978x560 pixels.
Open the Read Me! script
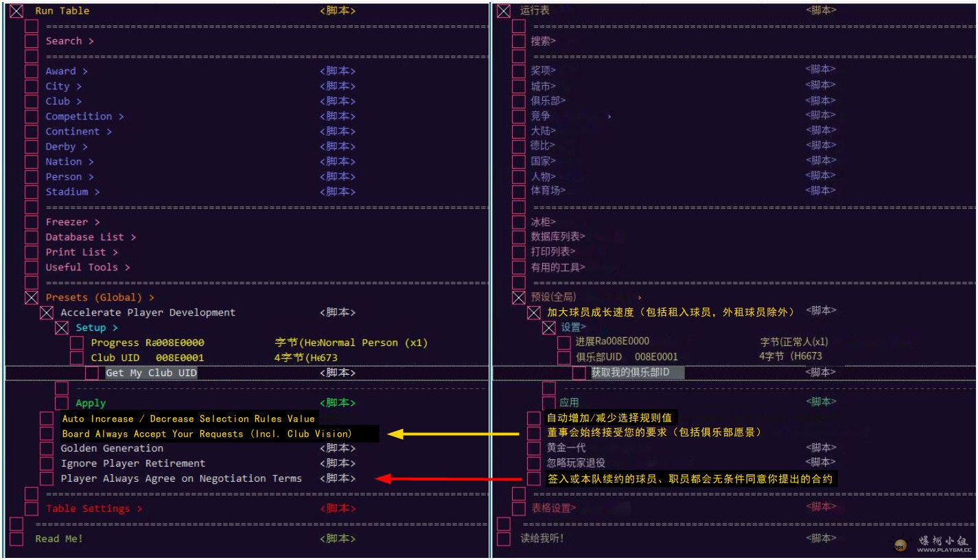tap(59, 539)
